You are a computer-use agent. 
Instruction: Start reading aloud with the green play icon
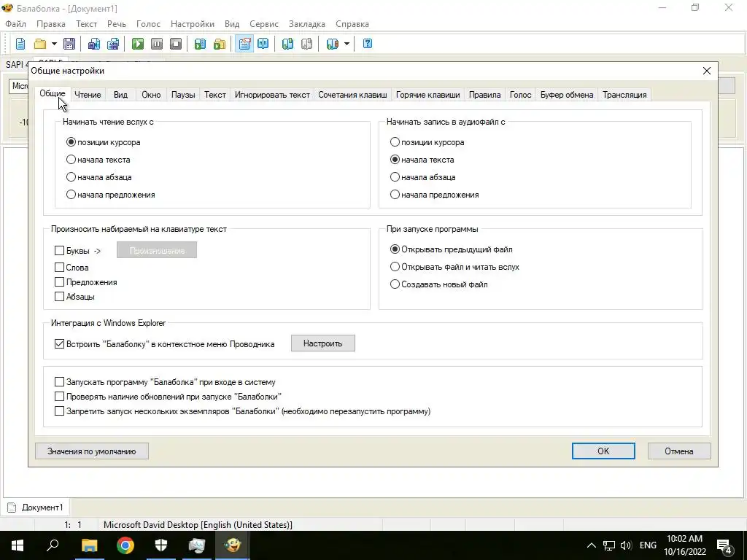(138, 44)
